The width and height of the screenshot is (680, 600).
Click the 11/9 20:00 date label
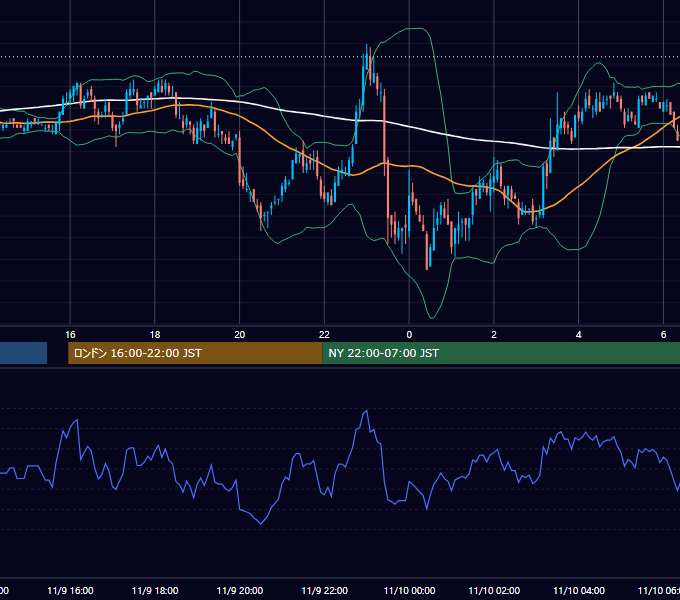tap(240, 590)
